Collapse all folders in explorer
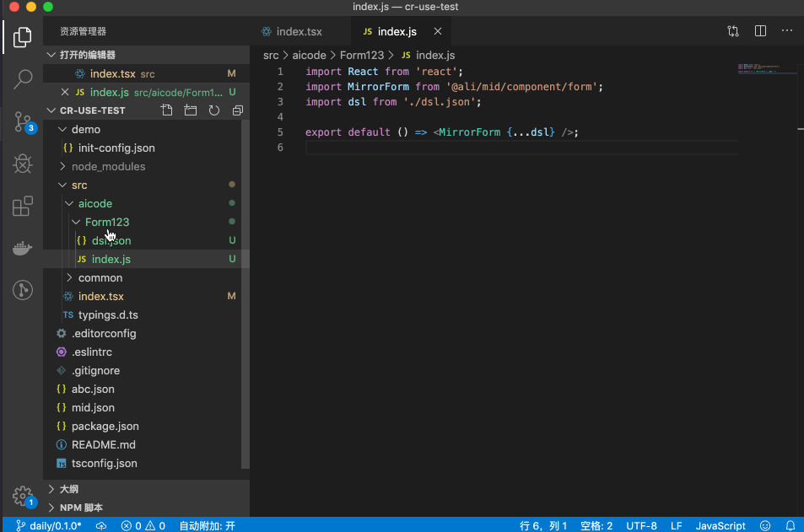The width and height of the screenshot is (804, 532). pos(237,110)
